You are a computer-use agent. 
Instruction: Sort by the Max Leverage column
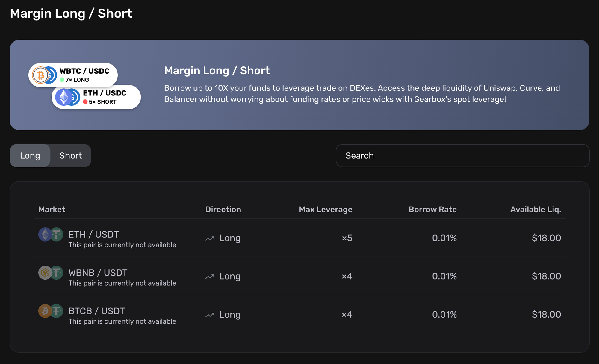click(x=326, y=209)
